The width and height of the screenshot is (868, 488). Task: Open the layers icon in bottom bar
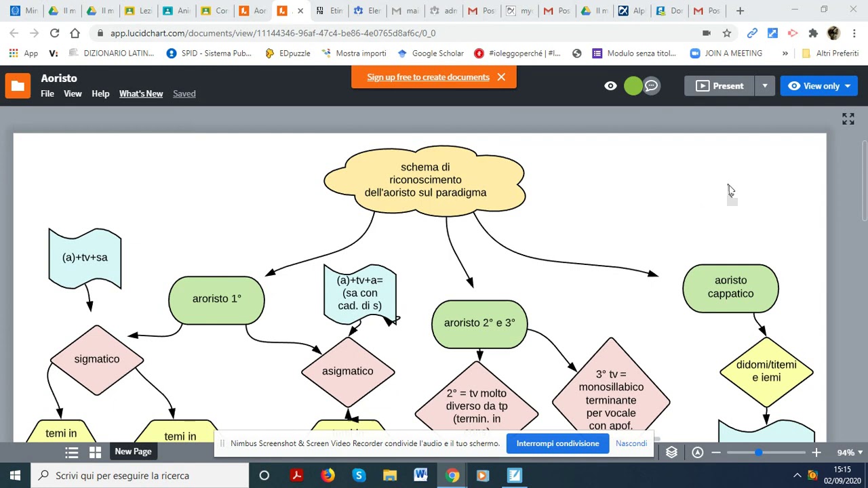[671, 453]
